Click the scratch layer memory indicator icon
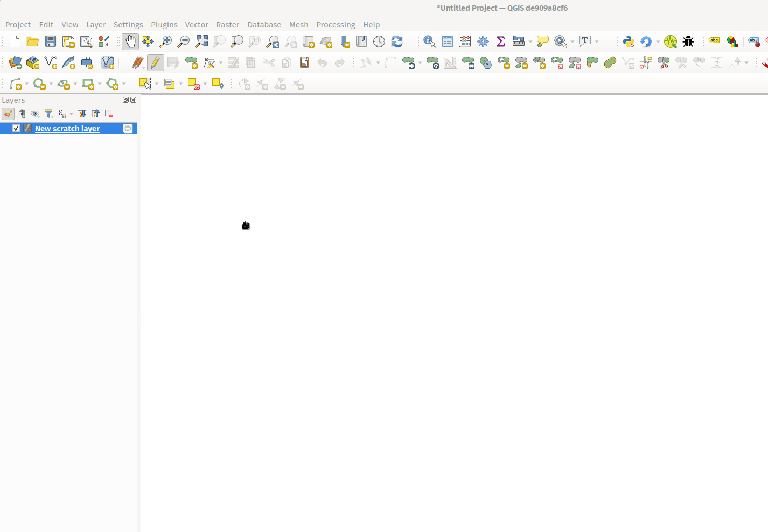The width and height of the screenshot is (768, 532). (x=128, y=129)
